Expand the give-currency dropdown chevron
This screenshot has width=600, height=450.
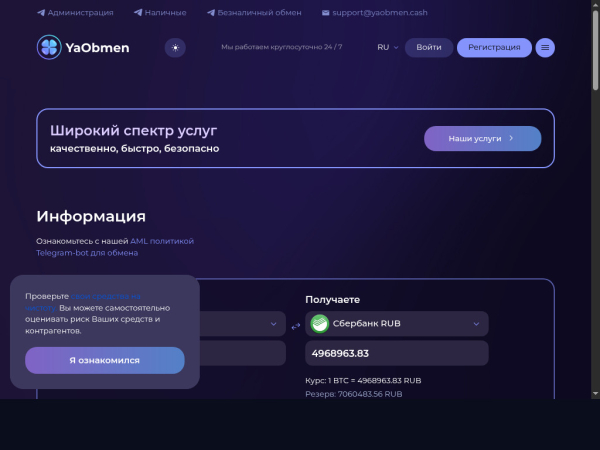coord(273,324)
